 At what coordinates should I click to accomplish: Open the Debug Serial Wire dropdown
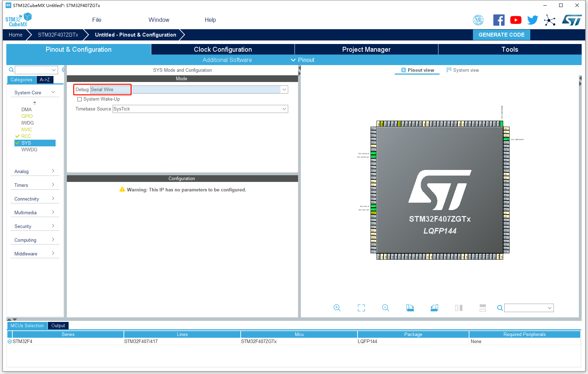pos(189,89)
